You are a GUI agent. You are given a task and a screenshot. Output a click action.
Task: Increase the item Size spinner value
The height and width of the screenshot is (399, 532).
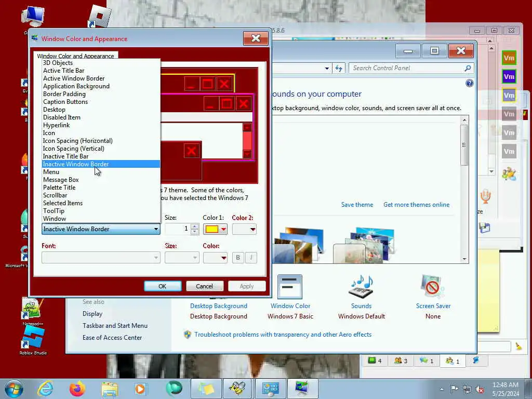[x=194, y=227]
